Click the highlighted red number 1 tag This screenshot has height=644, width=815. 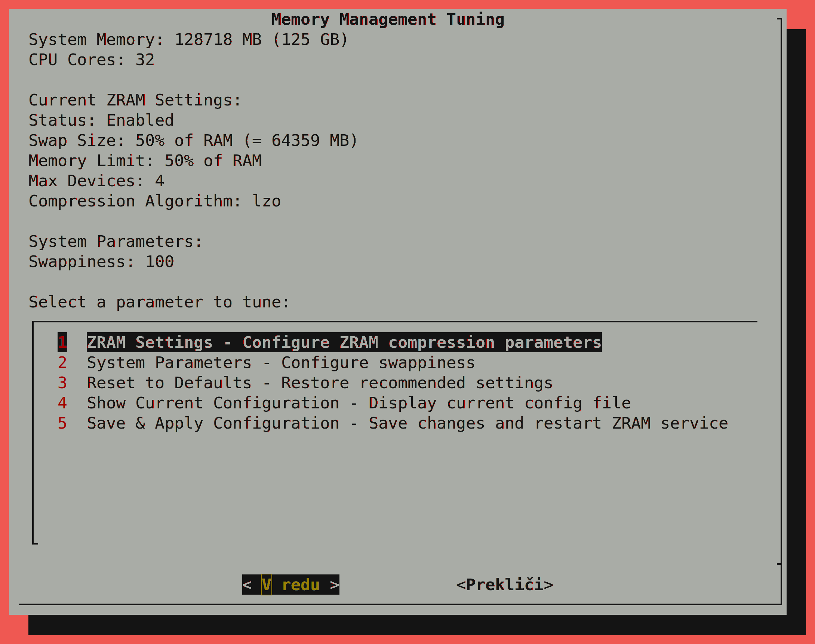(x=62, y=342)
